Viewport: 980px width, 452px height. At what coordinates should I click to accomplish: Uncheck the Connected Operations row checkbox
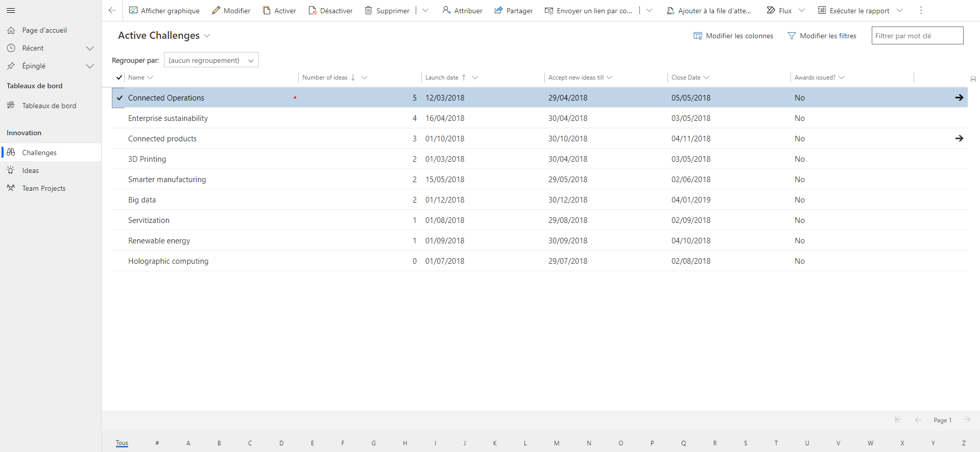click(x=119, y=97)
